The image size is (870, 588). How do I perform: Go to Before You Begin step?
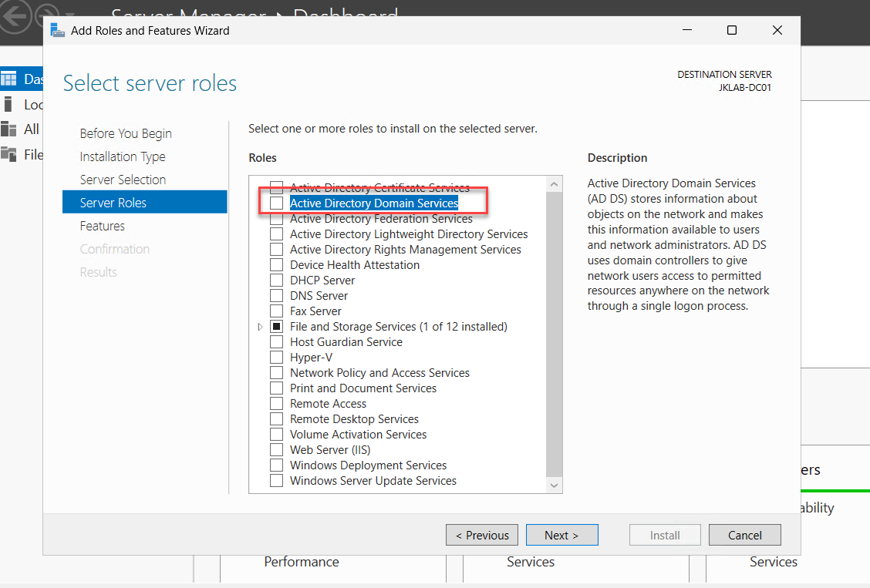[126, 133]
